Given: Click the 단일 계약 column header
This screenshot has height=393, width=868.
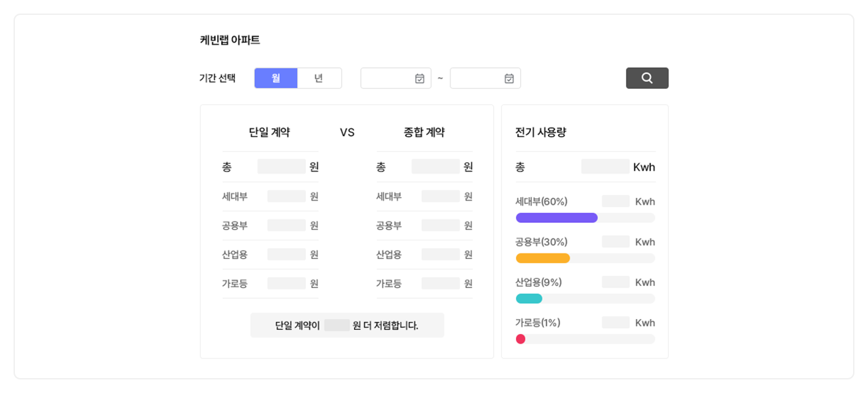Looking at the screenshot, I should (270, 132).
